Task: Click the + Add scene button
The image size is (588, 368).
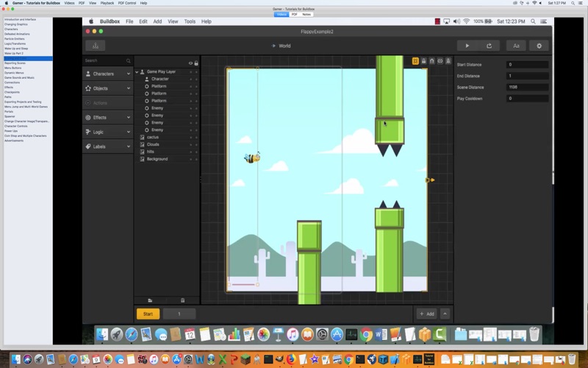Action: [427, 314]
